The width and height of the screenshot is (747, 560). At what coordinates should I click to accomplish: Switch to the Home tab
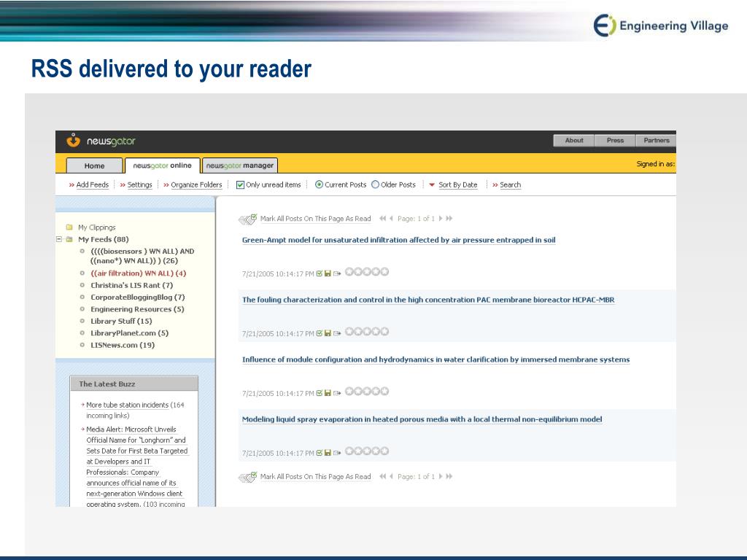(94, 166)
